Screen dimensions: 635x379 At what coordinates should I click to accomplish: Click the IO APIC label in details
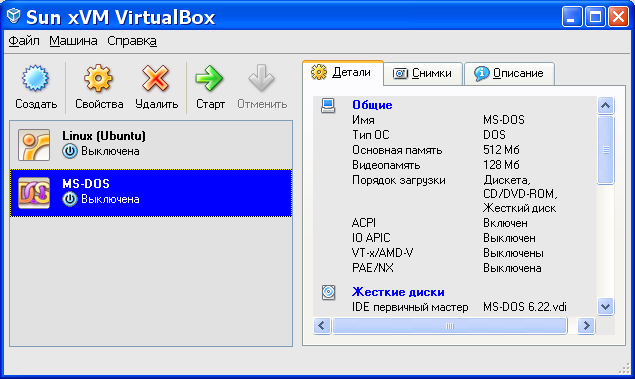[371, 238]
